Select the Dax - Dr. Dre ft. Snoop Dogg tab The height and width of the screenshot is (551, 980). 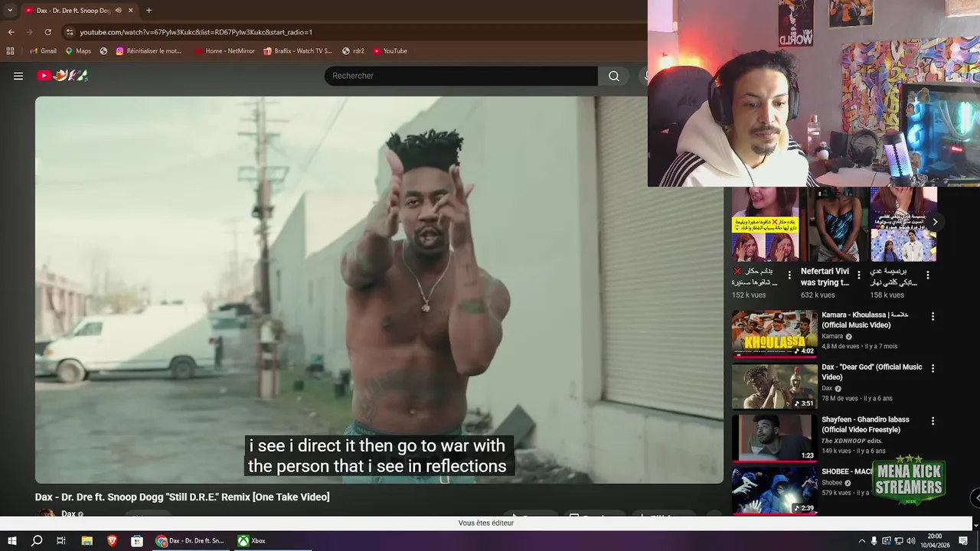(73, 11)
